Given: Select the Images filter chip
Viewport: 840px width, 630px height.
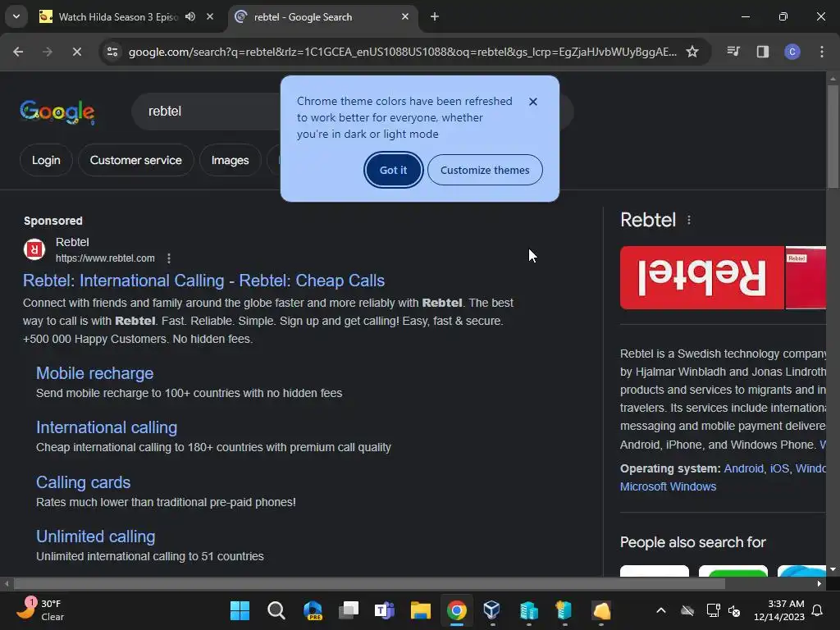Looking at the screenshot, I should (230, 160).
